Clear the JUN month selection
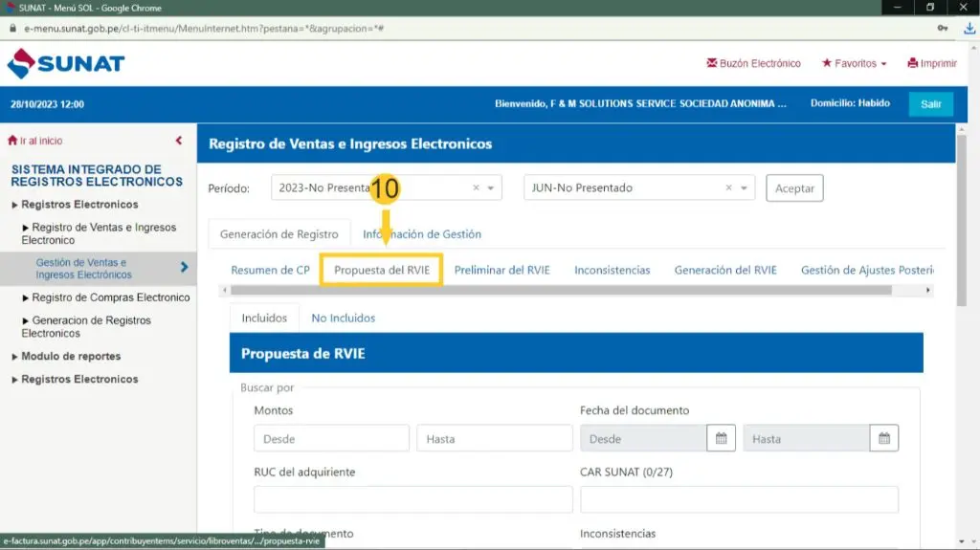The image size is (980, 550). point(729,188)
